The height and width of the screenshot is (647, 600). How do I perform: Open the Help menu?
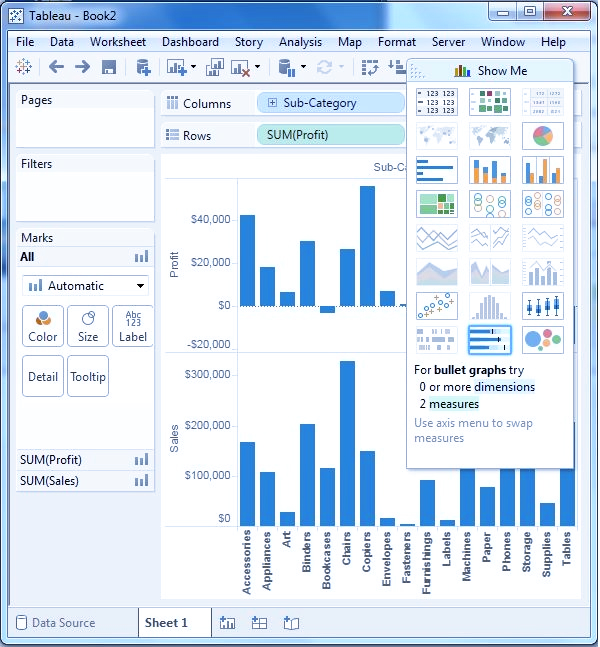(553, 42)
